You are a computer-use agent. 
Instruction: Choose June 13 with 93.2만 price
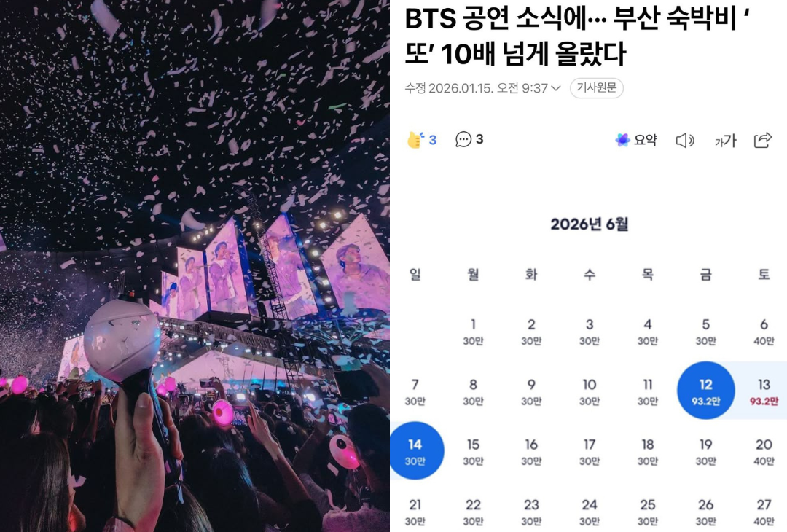pyautogui.click(x=764, y=391)
